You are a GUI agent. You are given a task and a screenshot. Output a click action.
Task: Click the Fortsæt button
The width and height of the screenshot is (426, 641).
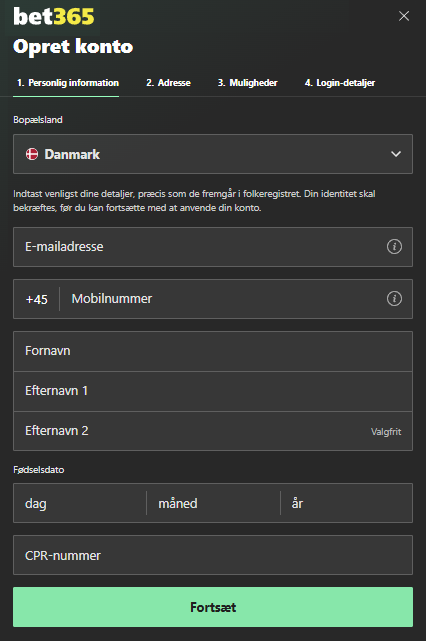pos(213,607)
